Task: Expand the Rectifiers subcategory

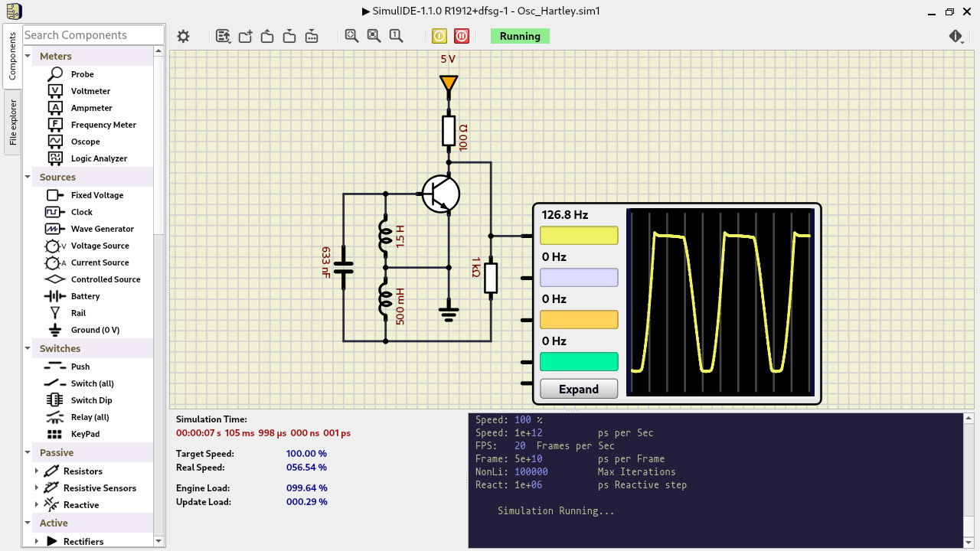Action: coord(36,542)
